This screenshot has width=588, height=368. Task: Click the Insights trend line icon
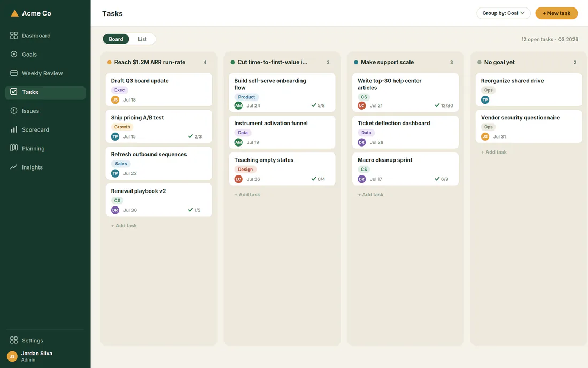coord(14,166)
